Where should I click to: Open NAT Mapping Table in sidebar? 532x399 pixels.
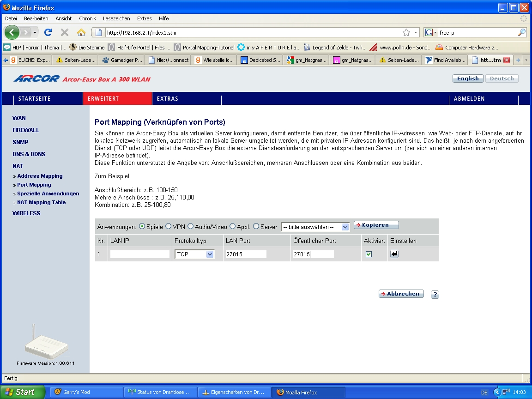point(41,202)
